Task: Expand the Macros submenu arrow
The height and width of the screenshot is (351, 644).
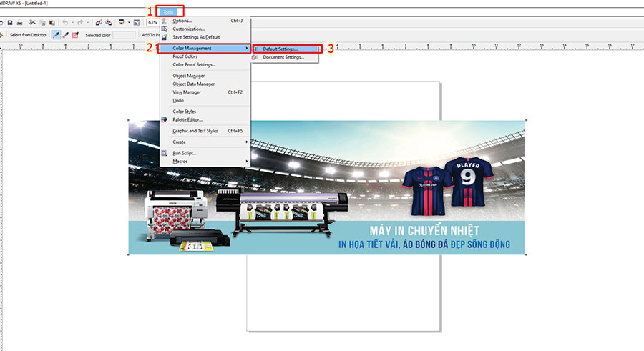Action: 246,161
